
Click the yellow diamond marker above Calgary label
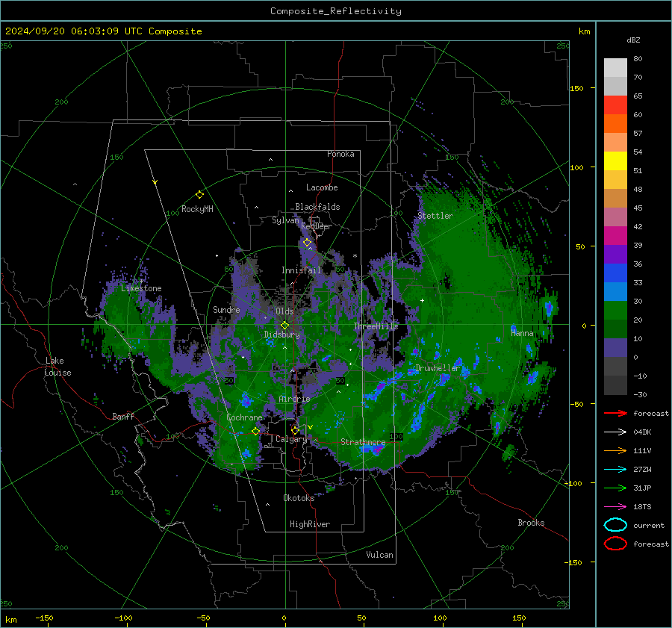pyautogui.click(x=295, y=430)
